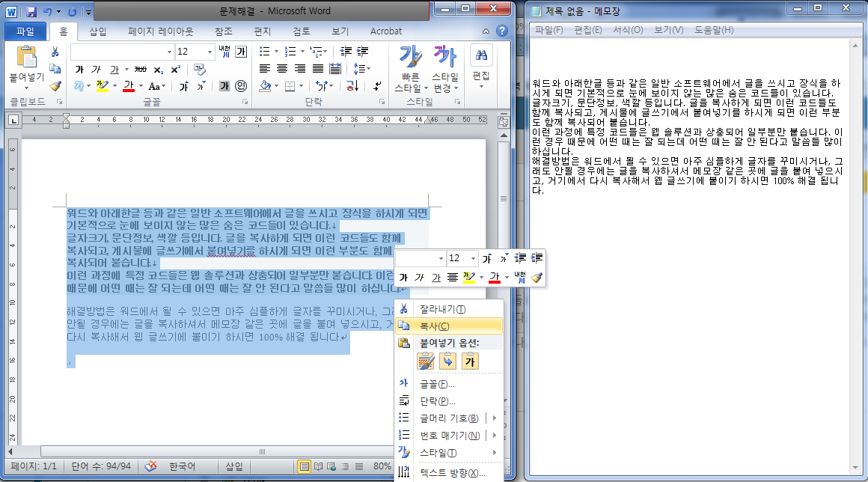868x482 pixels.
Task: Open the 파일 backstage button
Action: (x=25, y=31)
